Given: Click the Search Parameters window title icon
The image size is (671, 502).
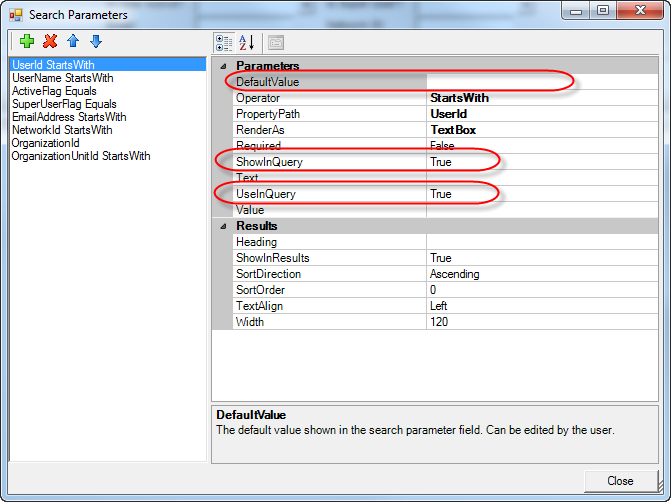Looking at the screenshot, I should [x=14, y=14].
